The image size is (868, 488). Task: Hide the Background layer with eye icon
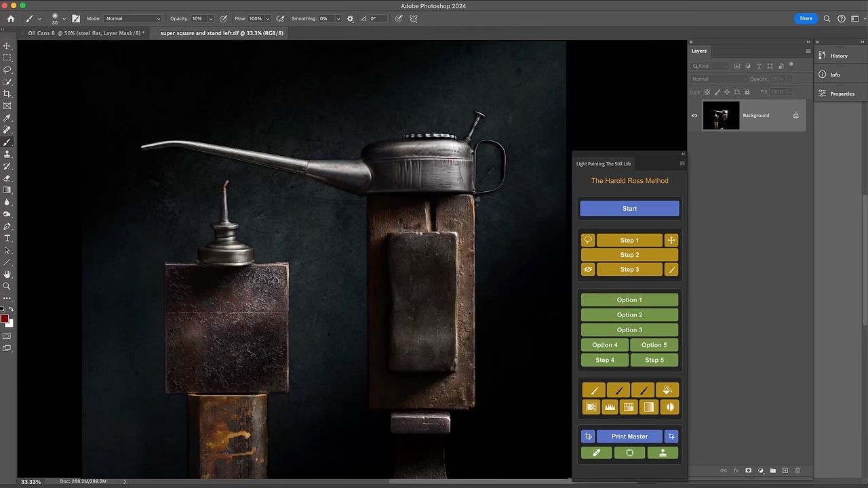(x=694, y=116)
